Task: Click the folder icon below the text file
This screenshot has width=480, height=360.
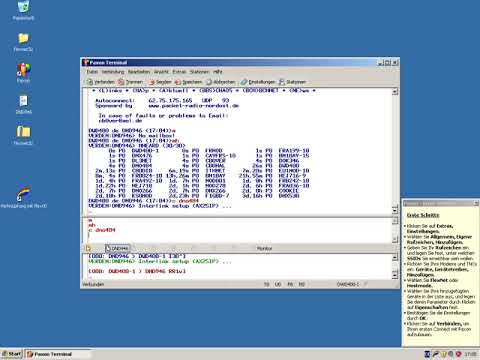Action: [23, 135]
